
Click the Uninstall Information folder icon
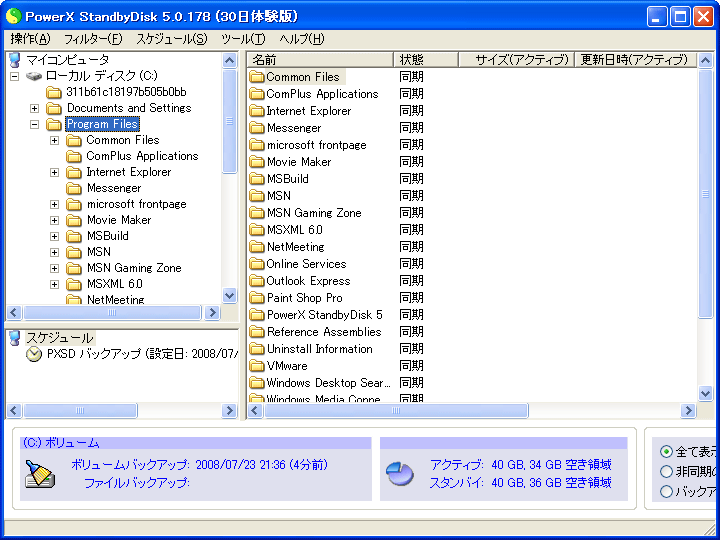click(257, 349)
